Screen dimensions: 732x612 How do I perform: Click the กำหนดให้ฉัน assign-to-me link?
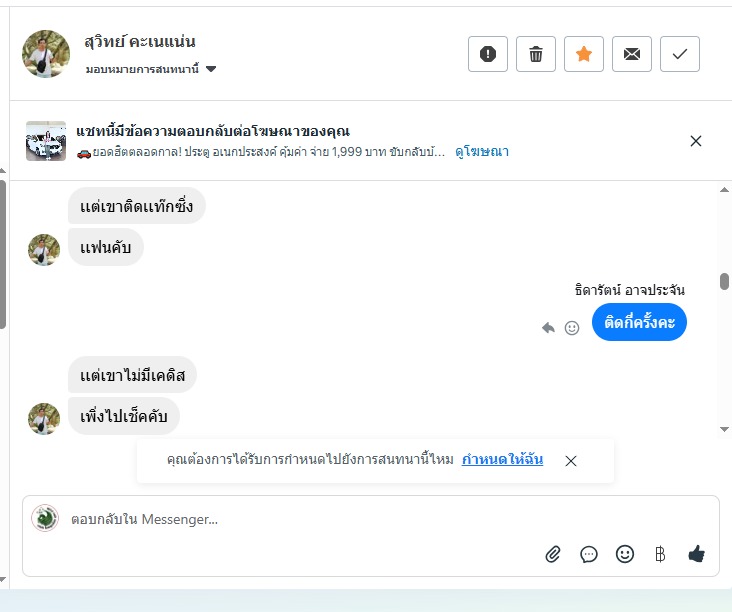point(502,460)
